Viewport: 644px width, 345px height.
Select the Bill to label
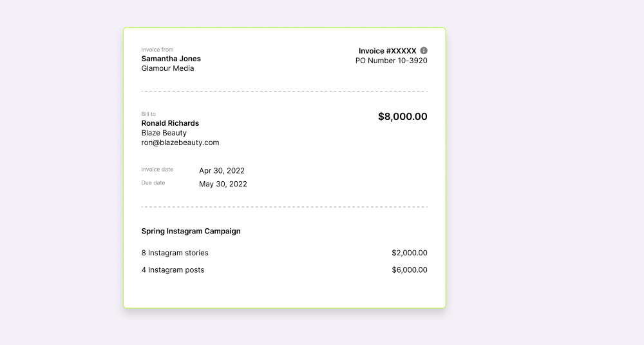tap(149, 114)
